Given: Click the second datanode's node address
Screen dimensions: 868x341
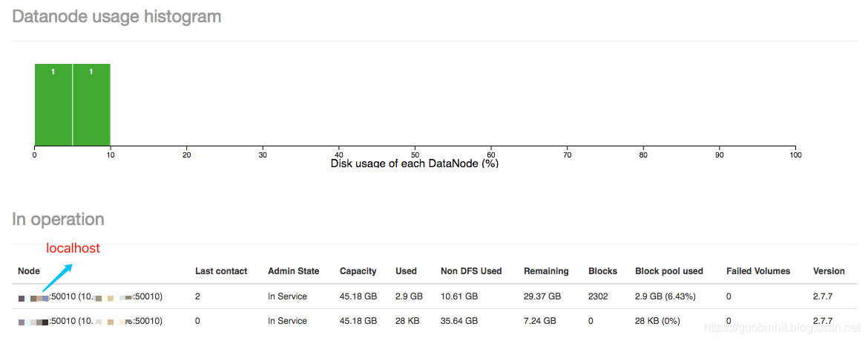Looking at the screenshot, I should pos(91,321).
